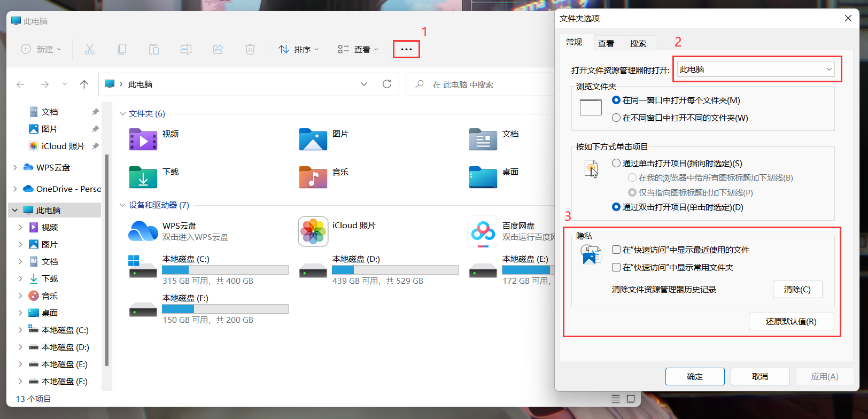Open the 视频 folder icon in main pane
Screen dimensions: 868x419
click(143, 139)
